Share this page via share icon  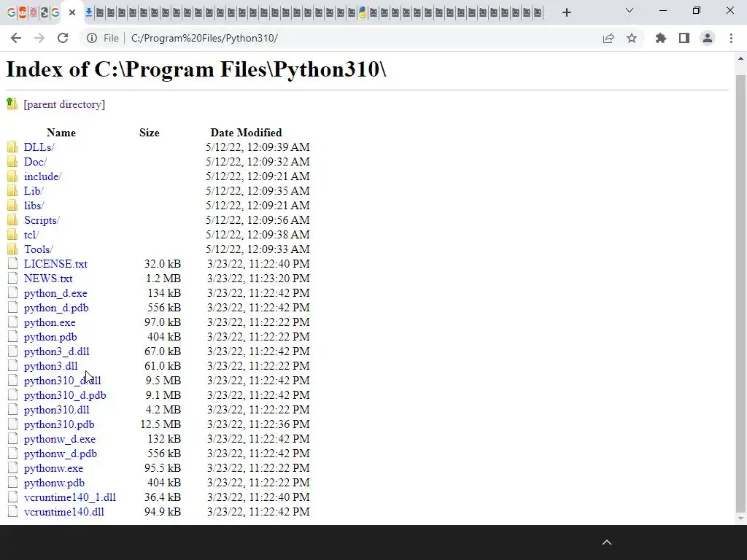click(x=608, y=38)
